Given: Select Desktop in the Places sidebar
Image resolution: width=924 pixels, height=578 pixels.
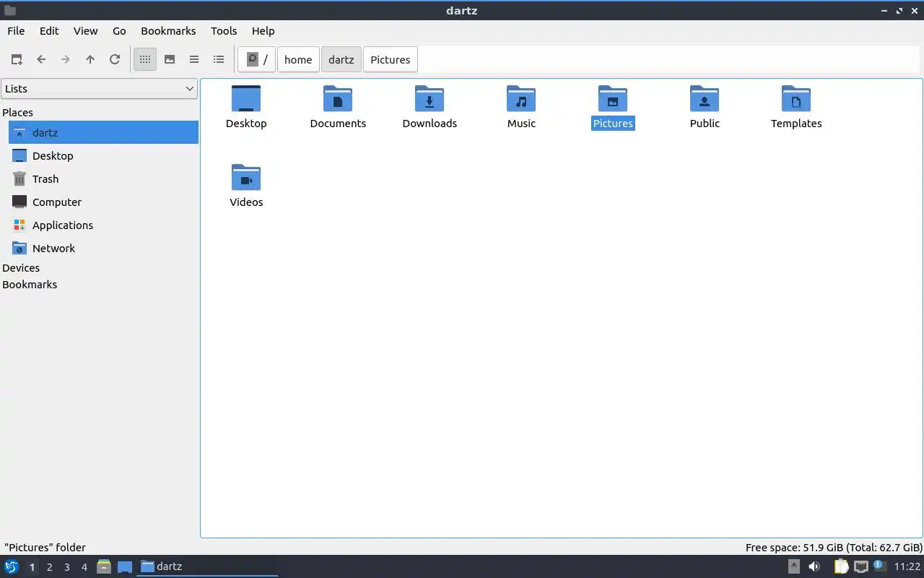Looking at the screenshot, I should [103, 156].
